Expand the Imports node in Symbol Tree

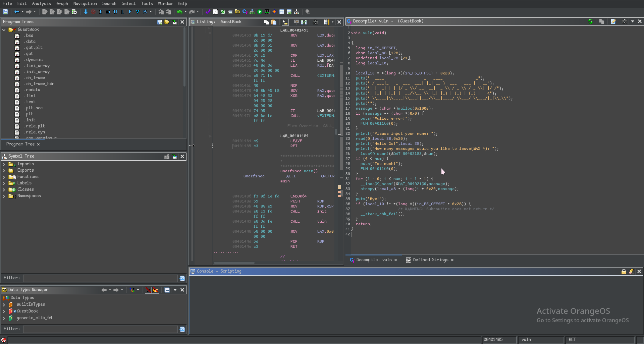(x=4, y=164)
